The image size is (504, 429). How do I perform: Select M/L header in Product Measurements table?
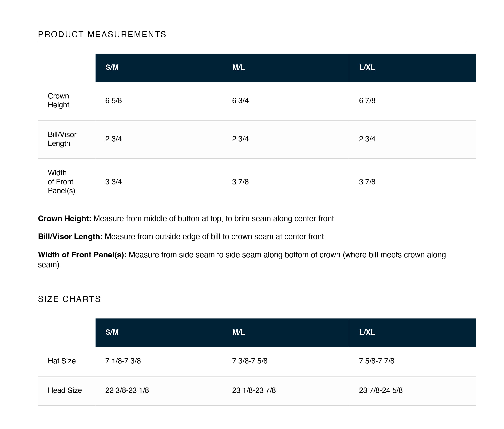(239, 67)
